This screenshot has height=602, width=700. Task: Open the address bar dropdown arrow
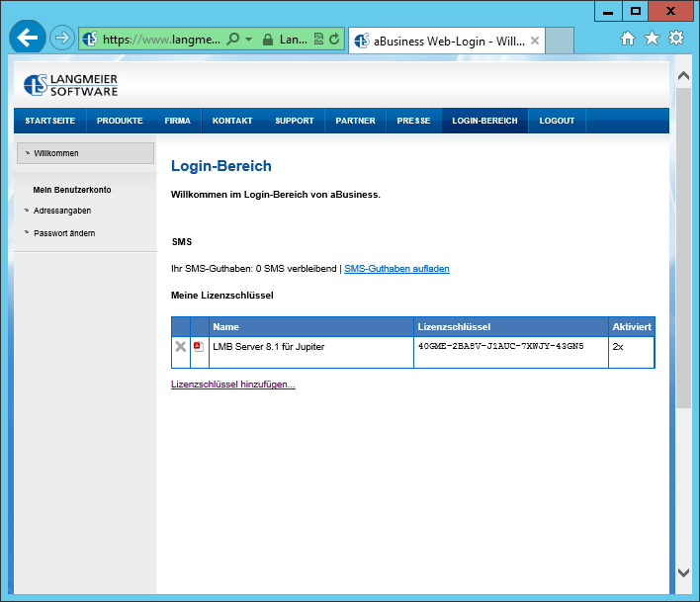[249, 40]
